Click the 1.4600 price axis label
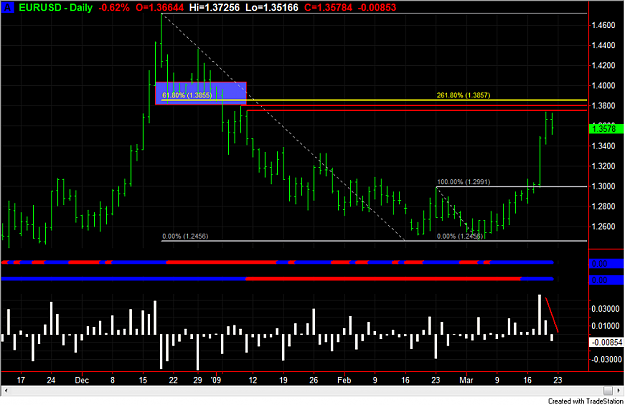The width and height of the screenshot is (625, 405). click(603, 25)
